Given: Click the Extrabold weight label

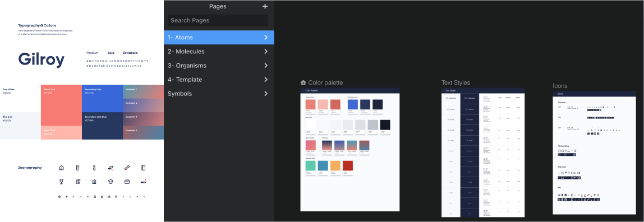Looking at the screenshot, I should click(x=130, y=53).
